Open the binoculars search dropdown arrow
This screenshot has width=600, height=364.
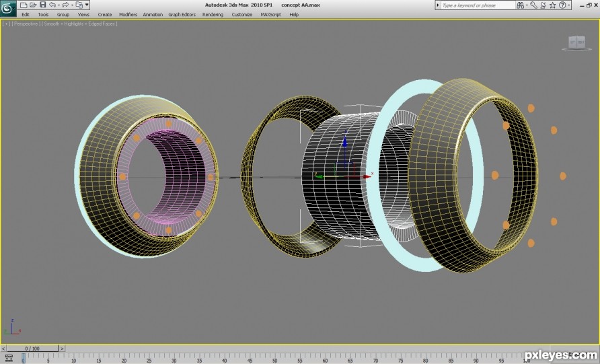527,5
